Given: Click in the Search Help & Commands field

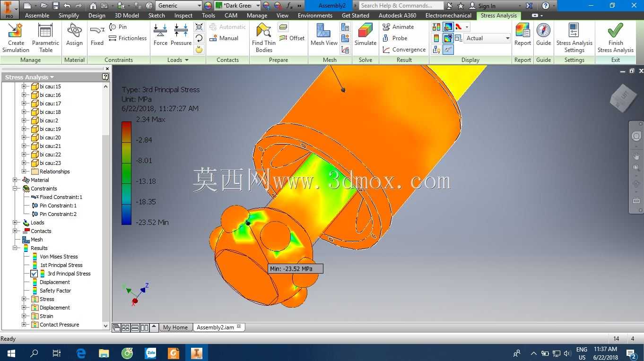Looking at the screenshot, I should [x=401, y=6].
